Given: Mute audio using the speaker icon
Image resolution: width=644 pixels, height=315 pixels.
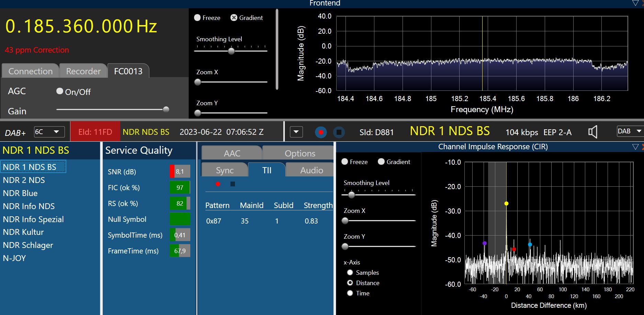Looking at the screenshot, I should coord(592,132).
